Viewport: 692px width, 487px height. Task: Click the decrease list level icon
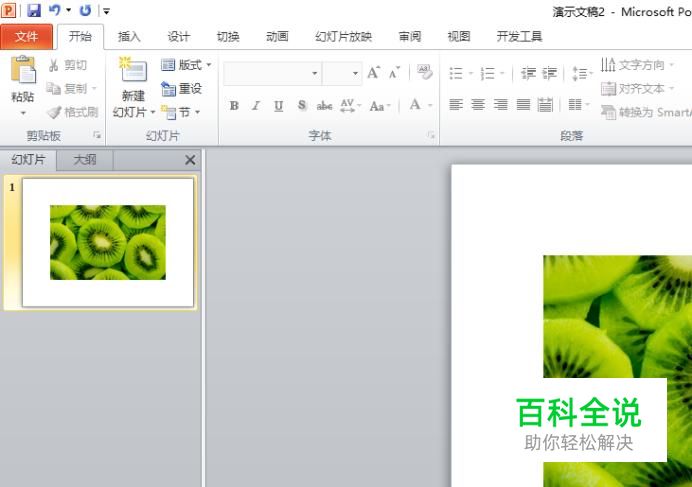pyautogui.click(x=528, y=73)
